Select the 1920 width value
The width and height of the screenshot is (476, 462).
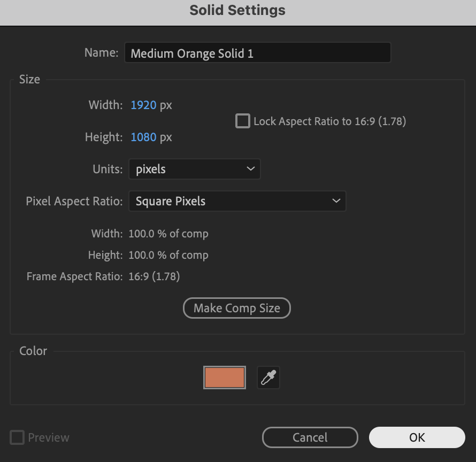[143, 105]
